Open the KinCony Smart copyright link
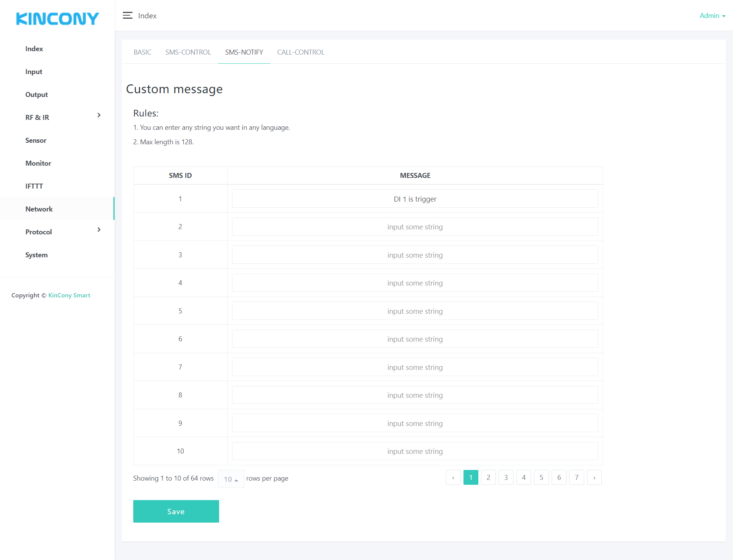733x560 pixels. [69, 295]
